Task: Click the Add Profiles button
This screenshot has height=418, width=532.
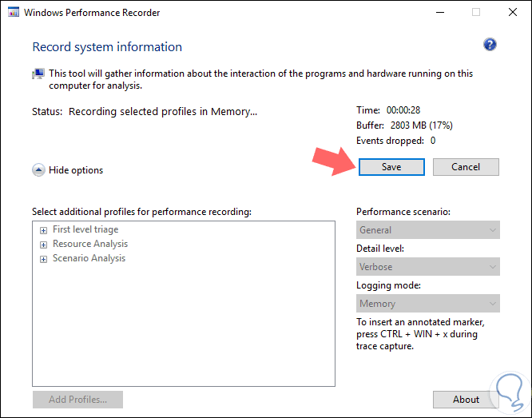Action: coord(77,400)
